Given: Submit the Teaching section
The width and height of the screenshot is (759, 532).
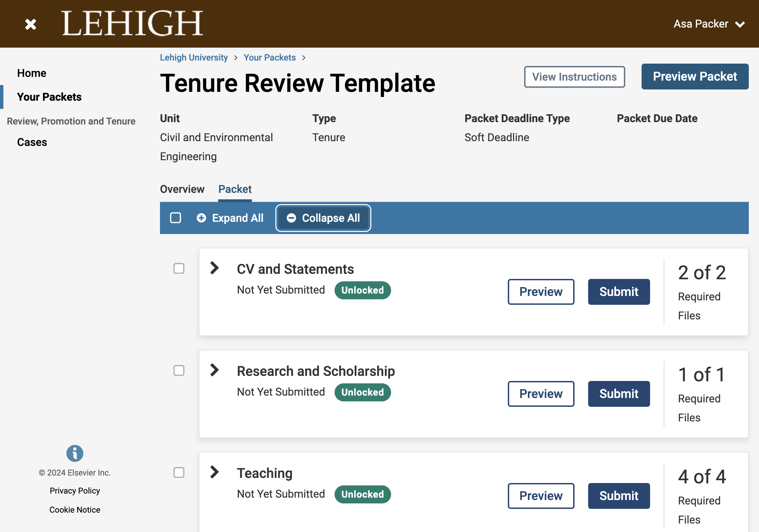Looking at the screenshot, I should (619, 496).
